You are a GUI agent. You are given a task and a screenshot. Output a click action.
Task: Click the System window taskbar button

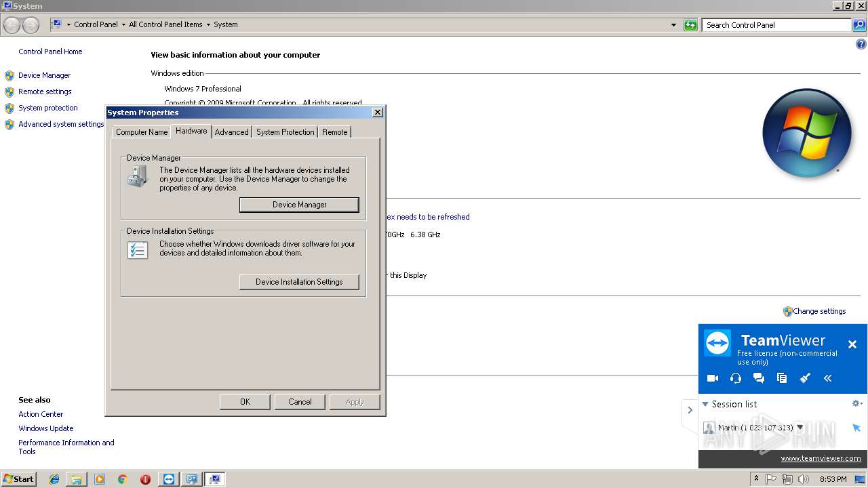(215, 479)
